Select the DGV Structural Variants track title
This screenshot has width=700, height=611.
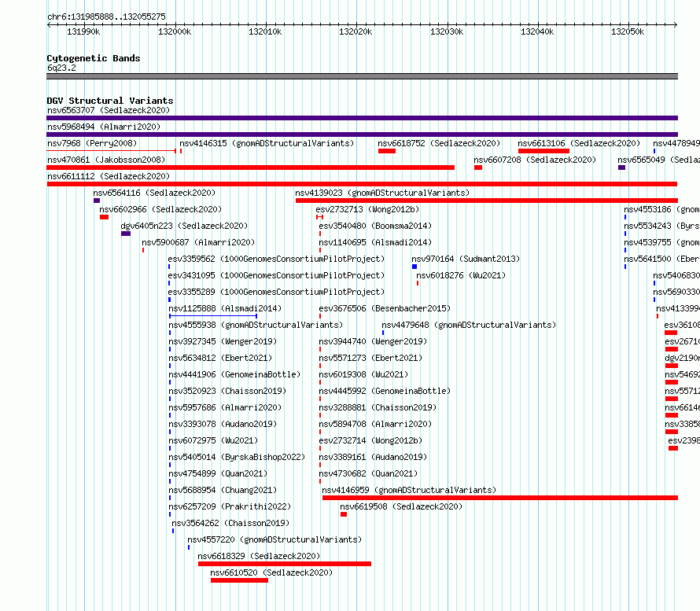(x=110, y=101)
